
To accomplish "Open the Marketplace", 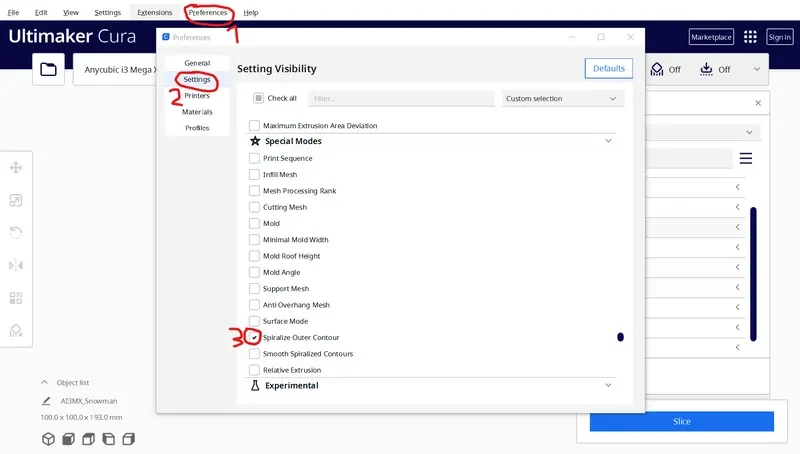I will click(711, 37).
